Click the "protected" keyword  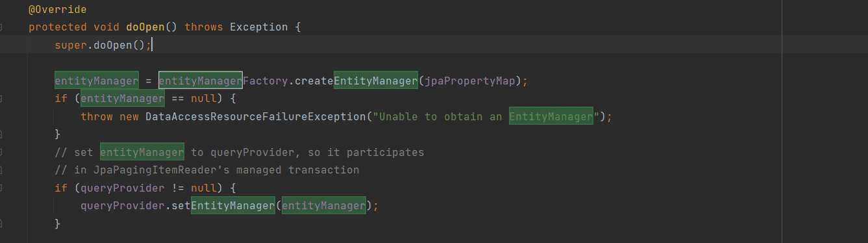[58, 27]
